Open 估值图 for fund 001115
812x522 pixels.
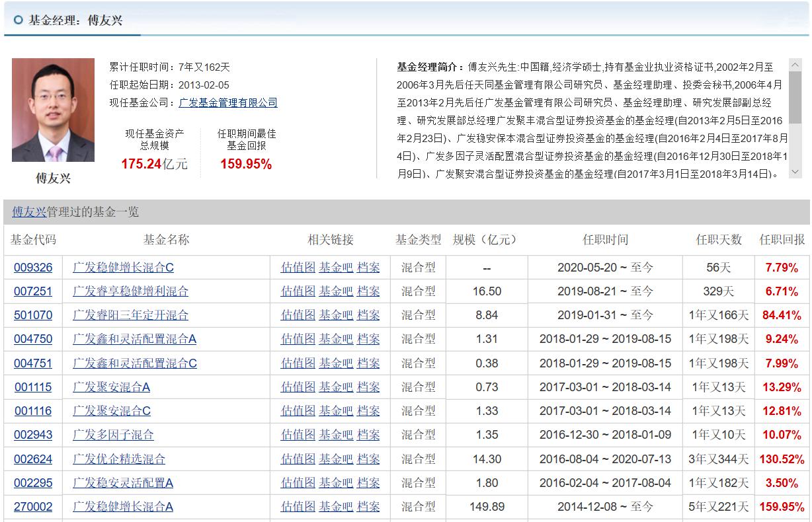(298, 387)
